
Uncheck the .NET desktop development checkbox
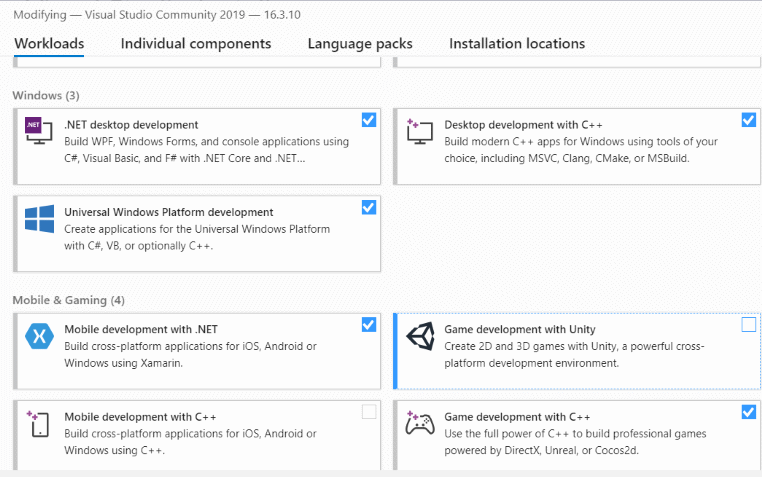pos(369,120)
